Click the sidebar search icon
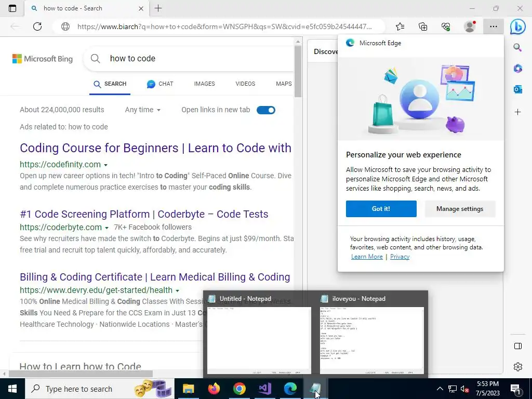This screenshot has width=532, height=399. (517, 47)
